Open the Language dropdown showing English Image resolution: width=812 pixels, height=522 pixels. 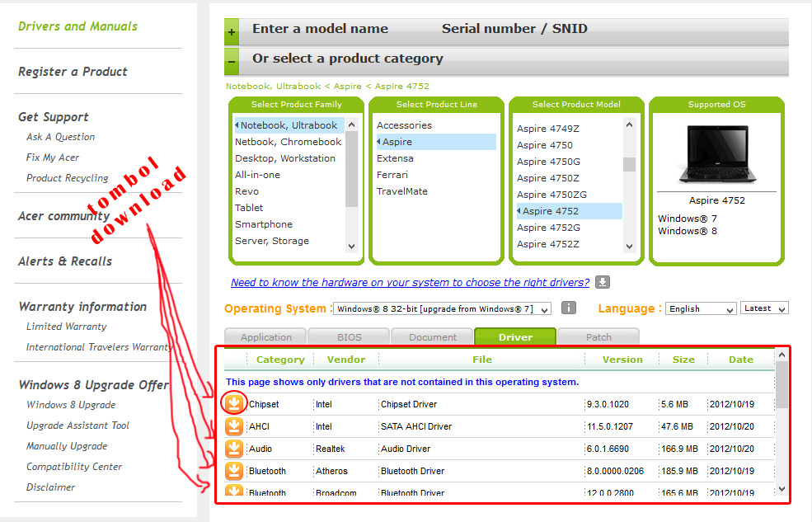(701, 308)
